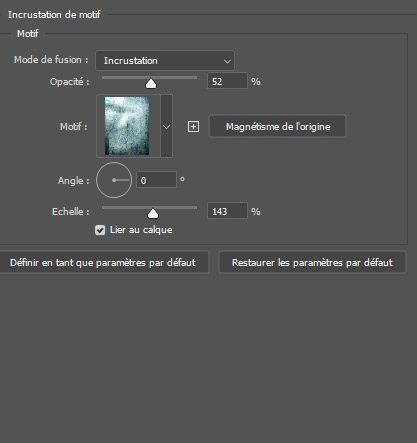Toggle the Lier au calque checkbox
The width and height of the screenshot is (417, 443).
click(100, 230)
